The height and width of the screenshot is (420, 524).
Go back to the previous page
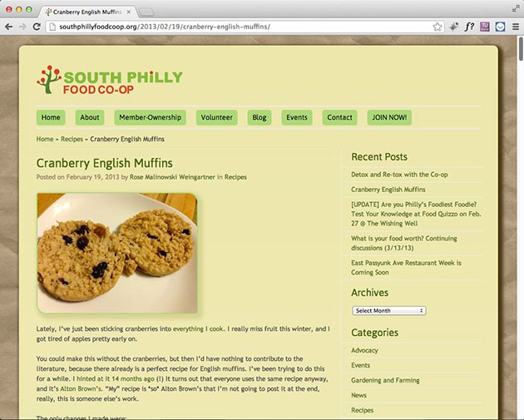tap(8, 27)
